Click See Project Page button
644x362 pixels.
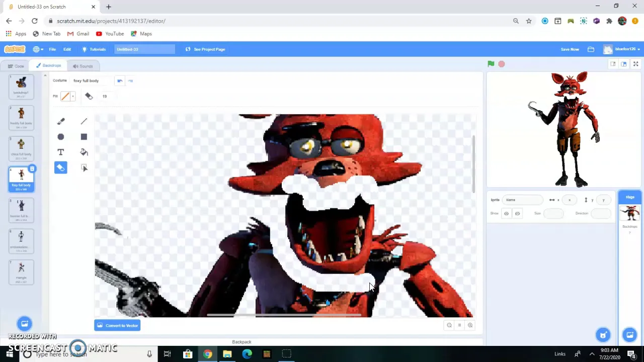205,49
